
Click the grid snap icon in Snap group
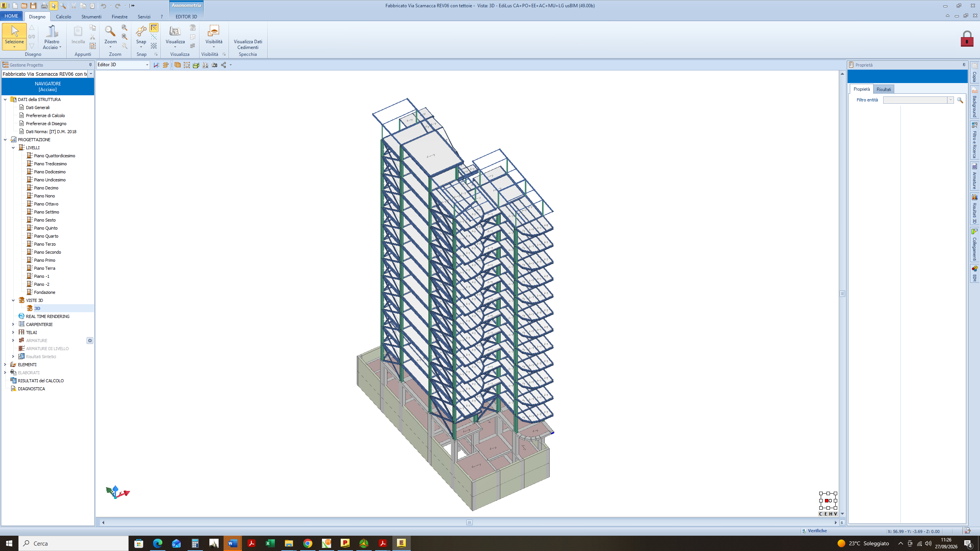154,46
